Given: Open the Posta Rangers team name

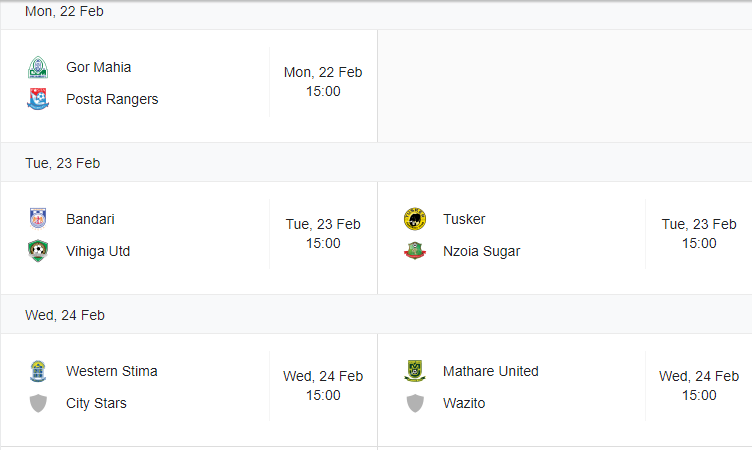Looking at the screenshot, I should click(x=112, y=99).
